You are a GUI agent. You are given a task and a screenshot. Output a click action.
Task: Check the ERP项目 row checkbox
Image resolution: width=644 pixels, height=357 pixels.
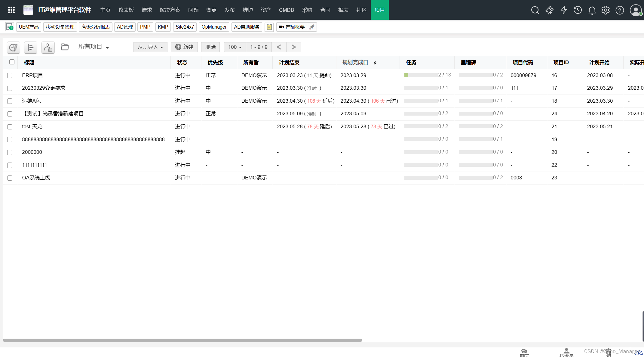[x=10, y=76]
